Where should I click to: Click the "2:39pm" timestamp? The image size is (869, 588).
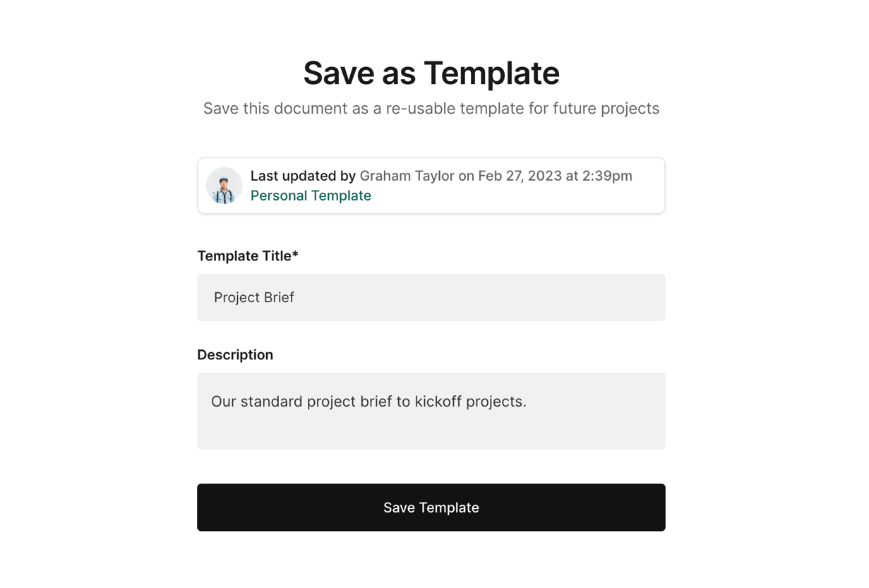pyautogui.click(x=607, y=176)
